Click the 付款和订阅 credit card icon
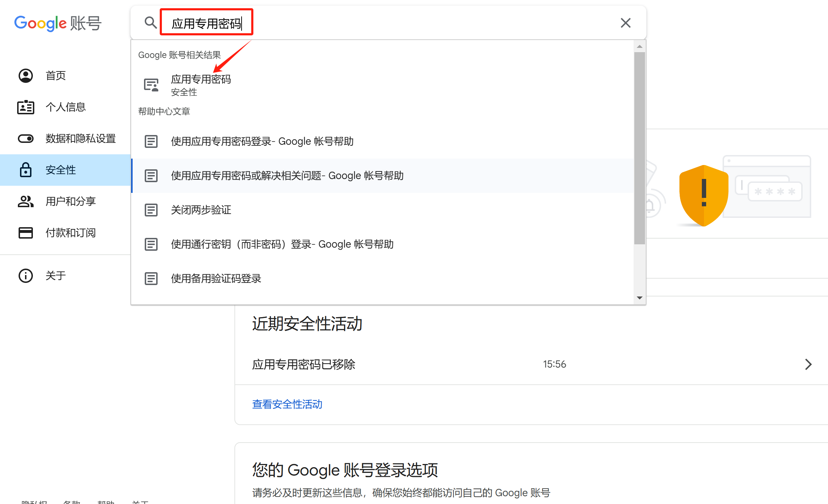This screenshot has height=504, width=828. (26, 233)
